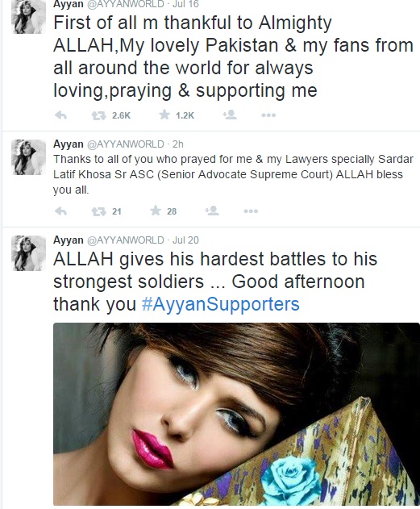Reply to the Jul 16 tweet

coord(61,115)
